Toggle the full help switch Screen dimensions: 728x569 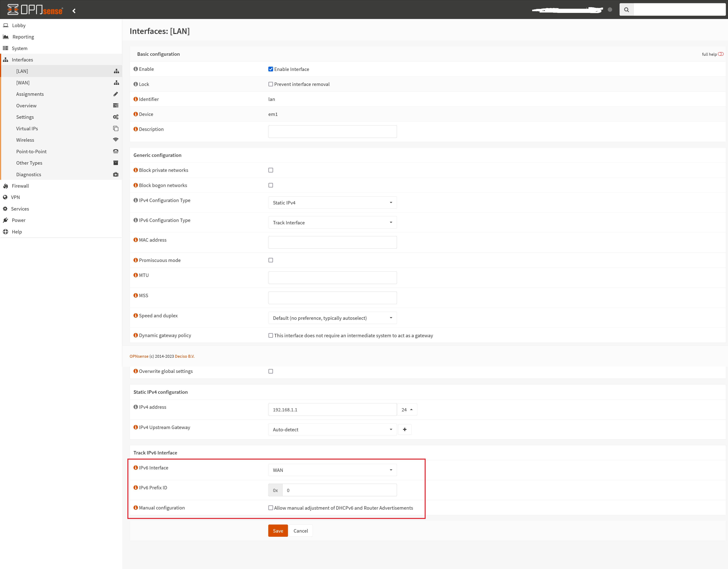(720, 54)
